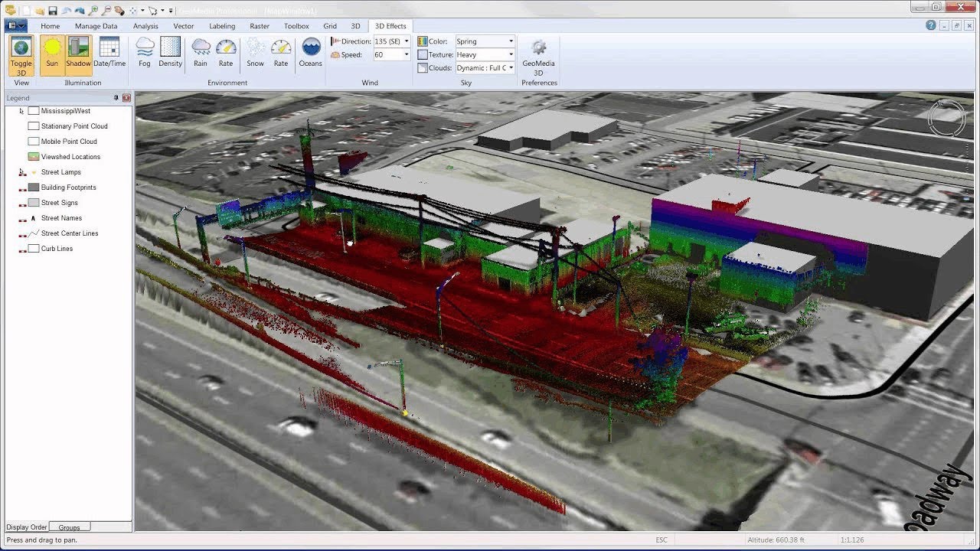Open the Analysis ribbon tab
980x551 pixels.
(145, 26)
